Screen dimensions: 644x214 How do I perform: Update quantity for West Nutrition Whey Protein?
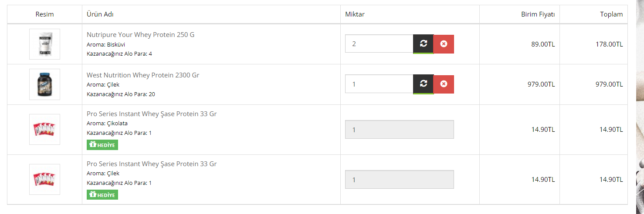[x=423, y=84]
